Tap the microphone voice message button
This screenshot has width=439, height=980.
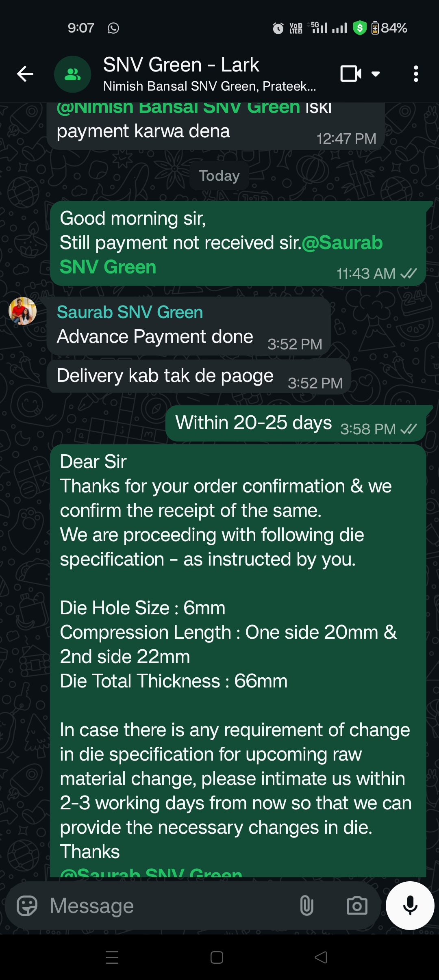(410, 905)
